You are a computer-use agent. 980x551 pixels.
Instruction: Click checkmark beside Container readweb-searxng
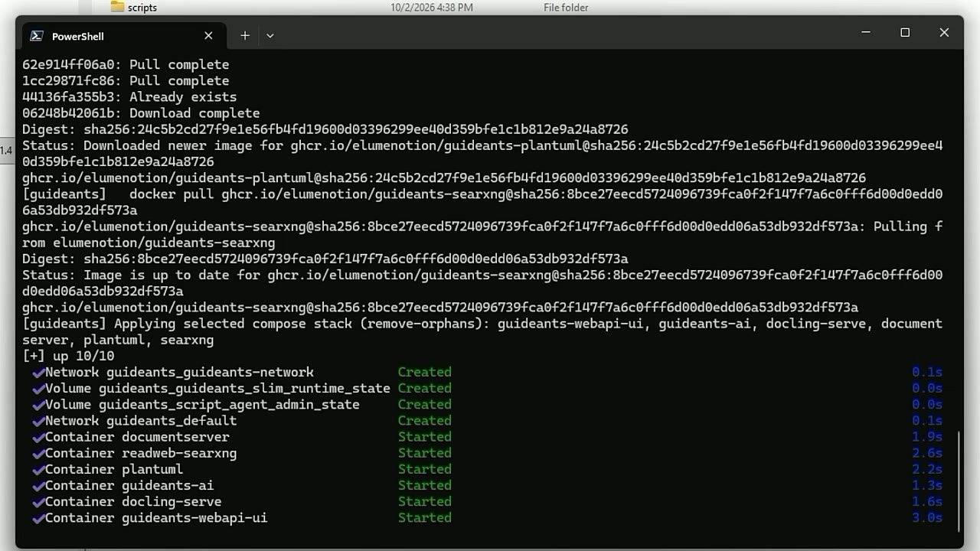(x=38, y=454)
